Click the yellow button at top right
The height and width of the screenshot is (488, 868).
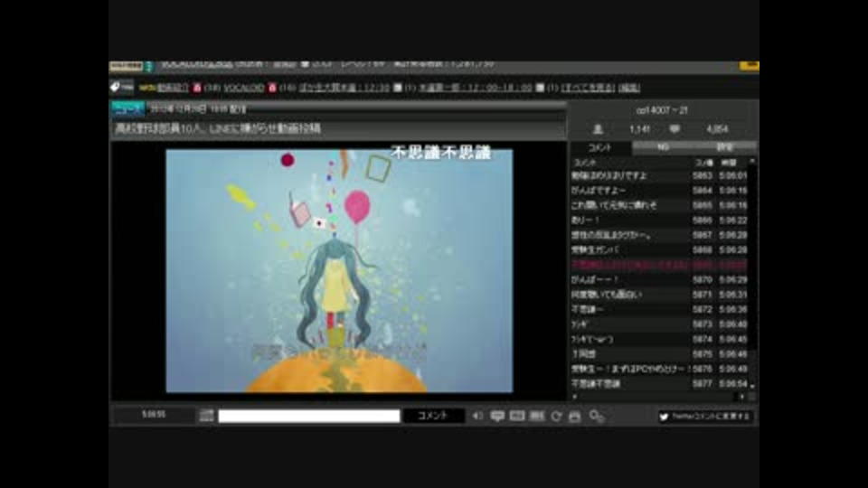(749, 65)
